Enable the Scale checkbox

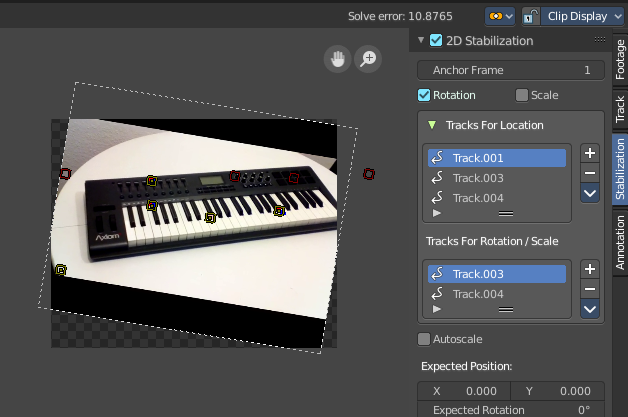click(521, 95)
